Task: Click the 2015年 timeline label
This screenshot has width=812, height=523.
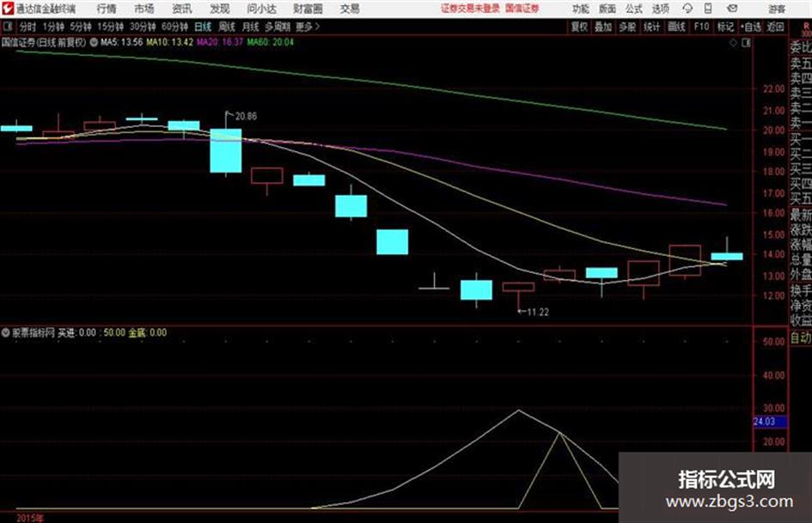Action: (30, 519)
